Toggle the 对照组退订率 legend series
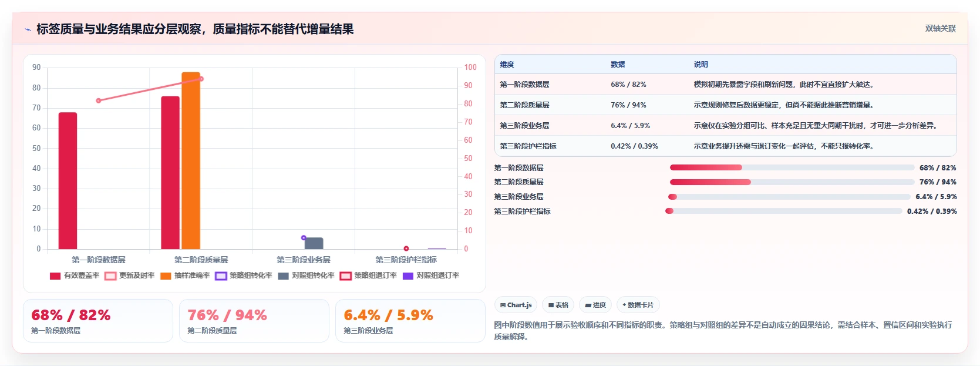This screenshot has height=366, width=980. [x=431, y=276]
